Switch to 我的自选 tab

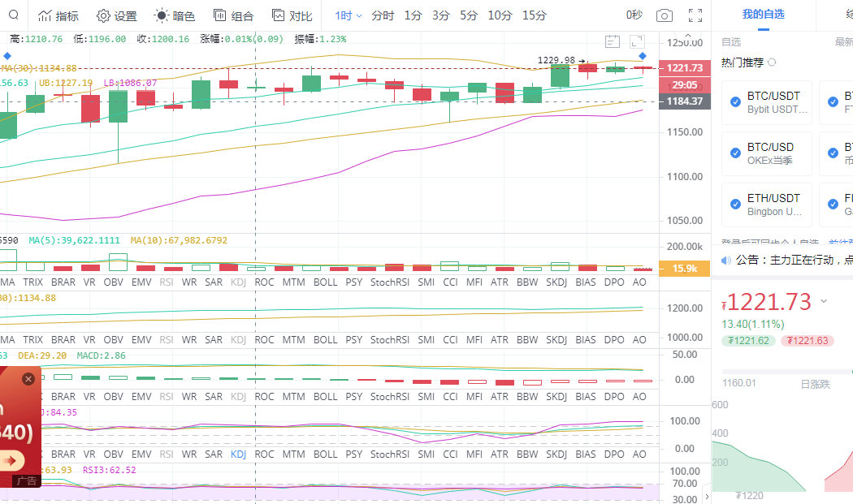(763, 15)
